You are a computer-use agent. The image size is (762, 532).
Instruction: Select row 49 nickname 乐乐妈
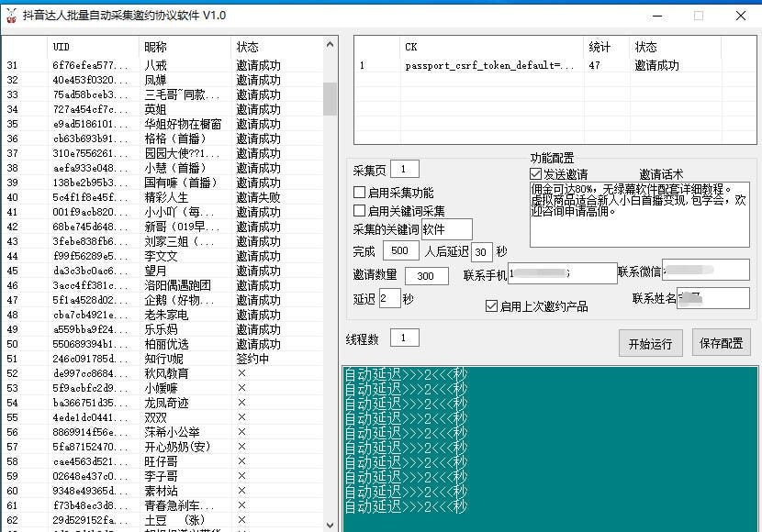161,329
